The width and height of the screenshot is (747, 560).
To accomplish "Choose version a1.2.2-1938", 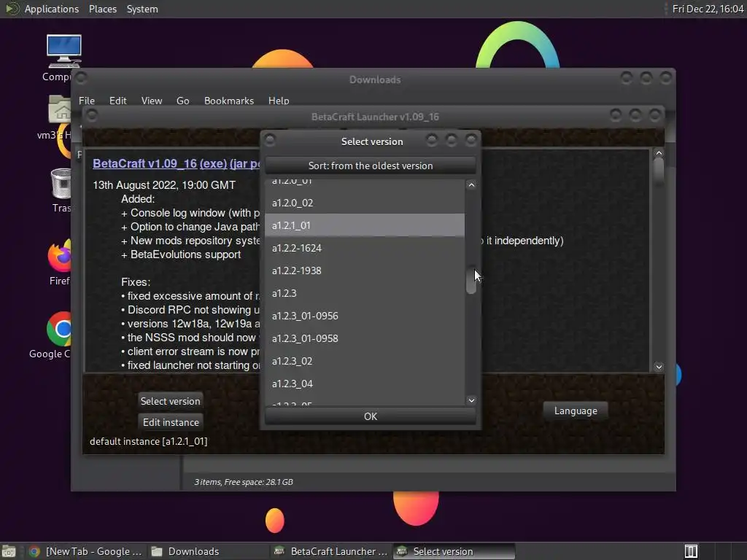I will click(x=365, y=271).
